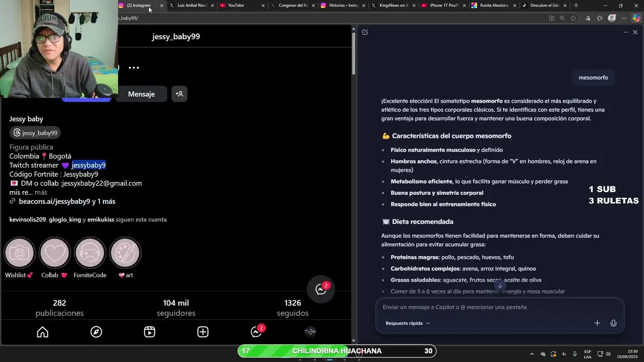This screenshot has width=644, height=362.
Task: Expand bio with 'más' link
Action: tap(41, 193)
